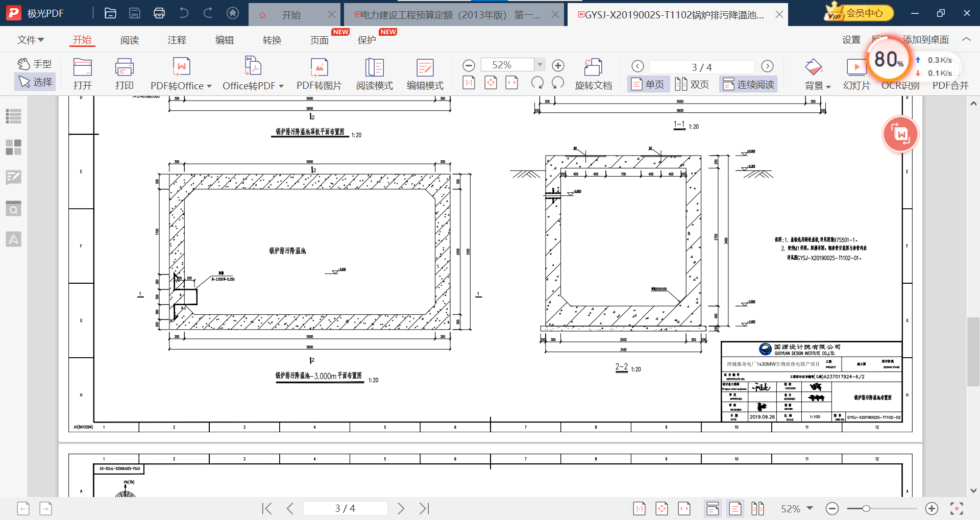The height and width of the screenshot is (520, 980).
Task: Toggle 连续阅读 continuous reading
Action: point(748,84)
